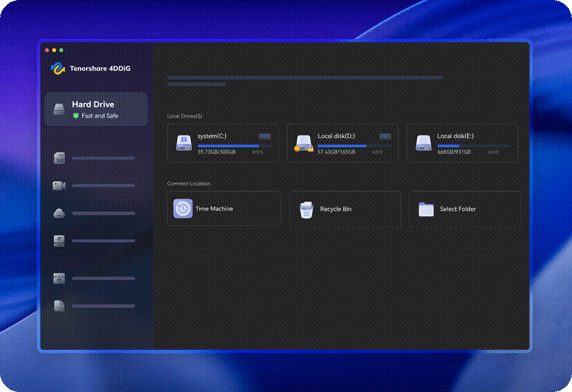The width and height of the screenshot is (572, 392).
Task: Click the yellow minimize window dot
Action: pos(54,50)
